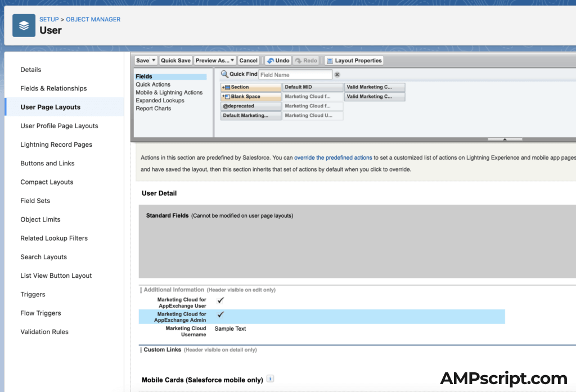The width and height of the screenshot is (576, 392).
Task: Follow the override the predefined actions link
Action: pyautogui.click(x=333, y=157)
